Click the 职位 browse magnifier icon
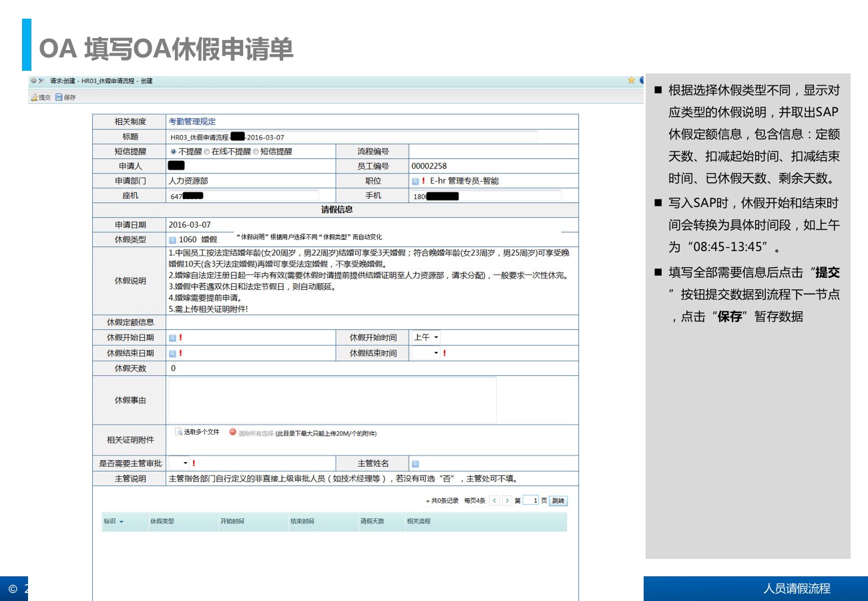 [415, 181]
